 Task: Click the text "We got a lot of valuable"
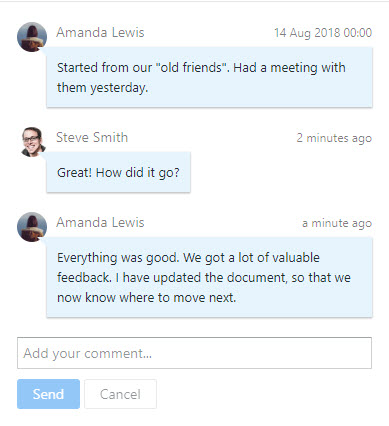point(252,258)
